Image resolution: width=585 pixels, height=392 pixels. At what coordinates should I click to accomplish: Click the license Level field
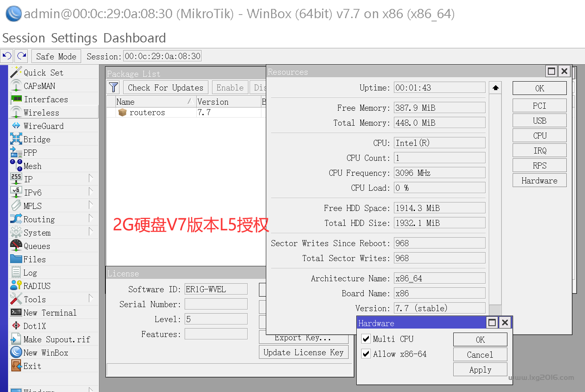216,319
